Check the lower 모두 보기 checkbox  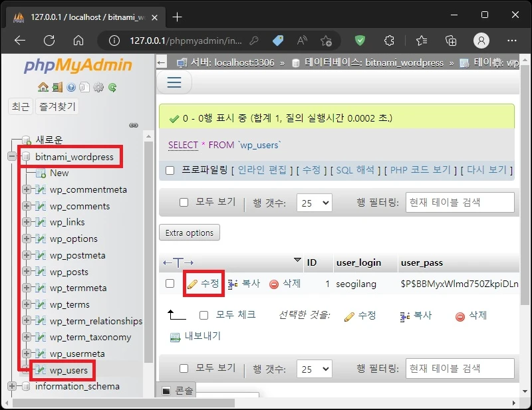[184, 368]
